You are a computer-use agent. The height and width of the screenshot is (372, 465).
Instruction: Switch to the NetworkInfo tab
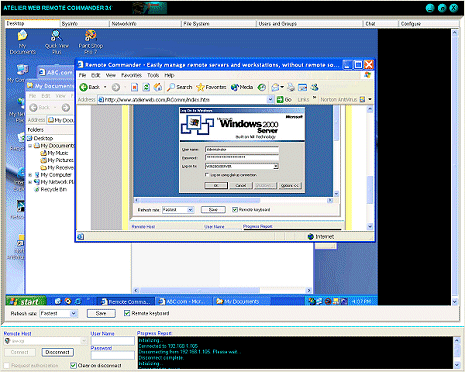pos(146,24)
